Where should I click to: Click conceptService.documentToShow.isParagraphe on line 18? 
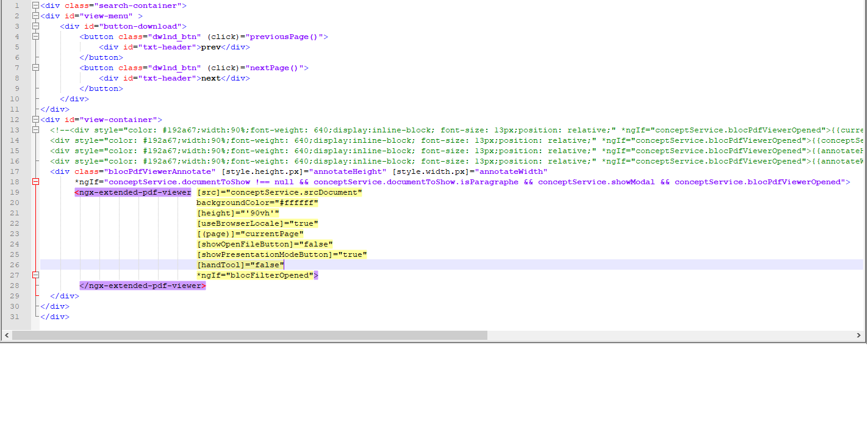[x=415, y=182]
